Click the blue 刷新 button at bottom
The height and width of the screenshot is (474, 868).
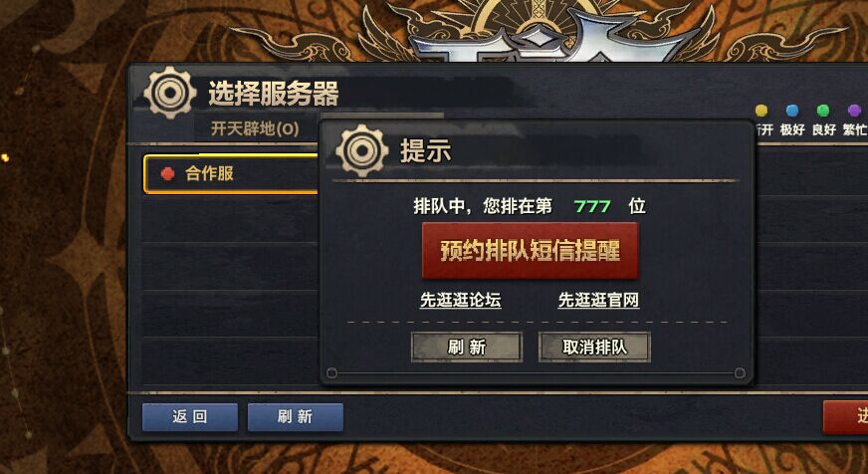(295, 417)
